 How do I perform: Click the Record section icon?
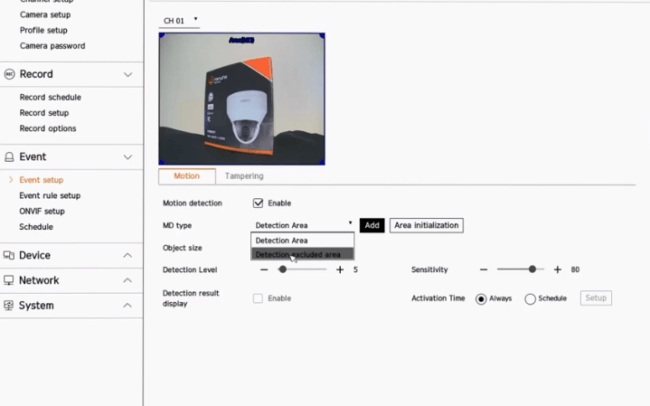(9, 74)
